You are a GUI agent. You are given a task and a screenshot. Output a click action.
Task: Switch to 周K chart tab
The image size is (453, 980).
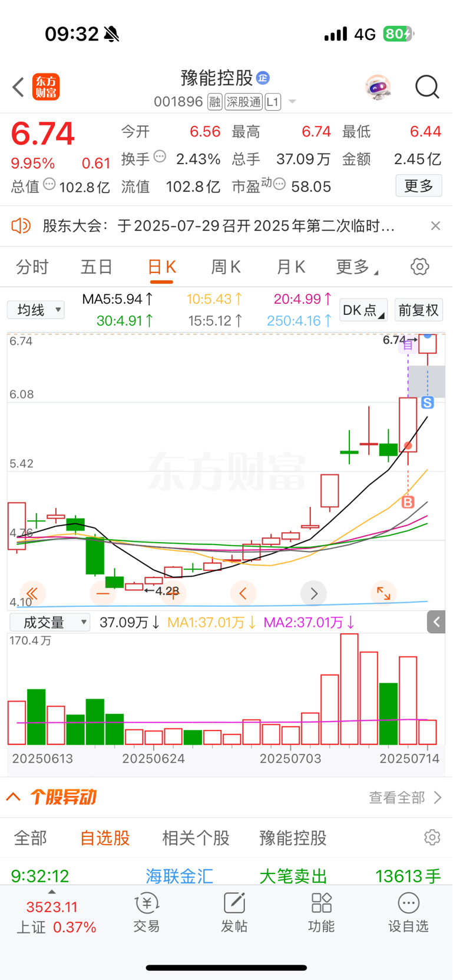click(226, 267)
